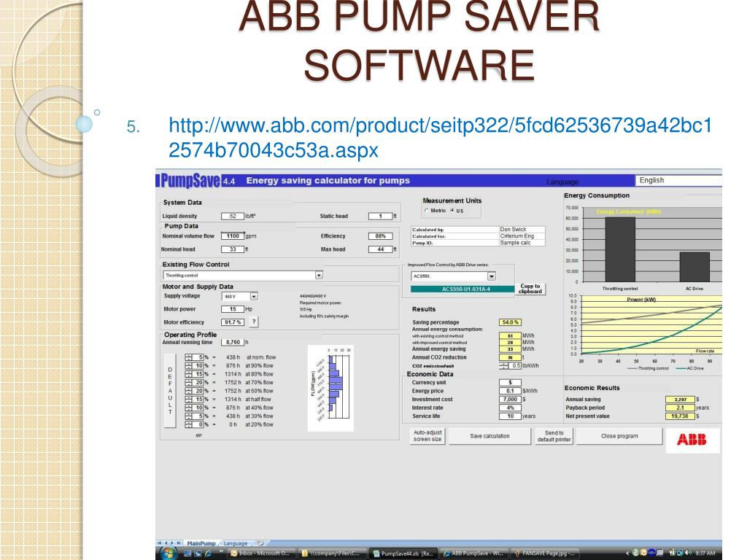The width and height of the screenshot is (747, 560).
Task: Click the motor efficiency help question mark
Action: [254, 322]
